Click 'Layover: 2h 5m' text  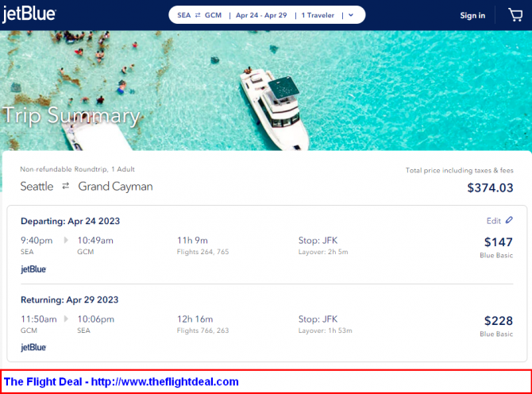point(323,252)
